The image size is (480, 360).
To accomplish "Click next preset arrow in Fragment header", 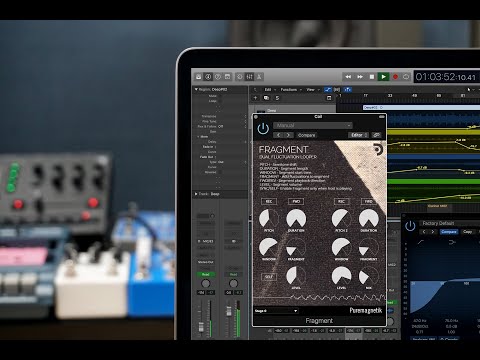I will pos(288,135).
